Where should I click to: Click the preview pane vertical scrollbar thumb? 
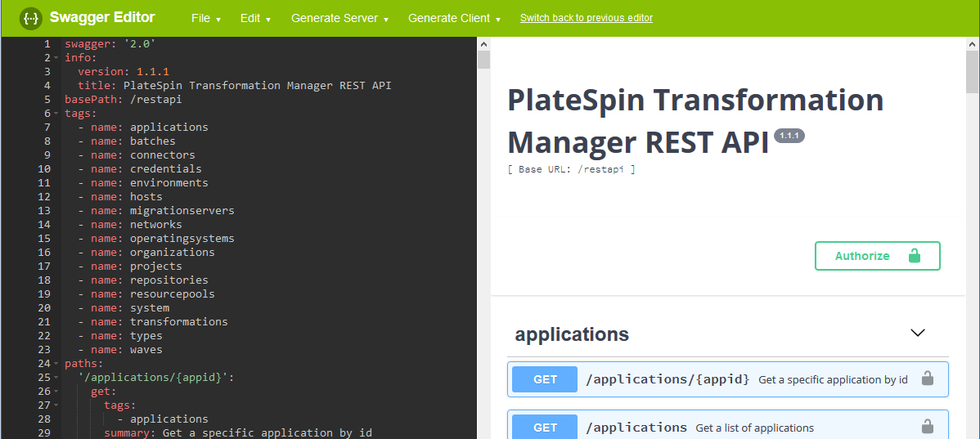coord(972,72)
